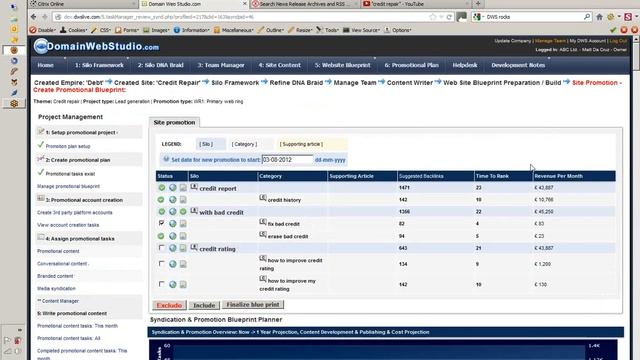Screen dimensions: 640x360
Task: Open the Cookies dropdown in developer toolbar
Action: pyautogui.click(x=73, y=30)
